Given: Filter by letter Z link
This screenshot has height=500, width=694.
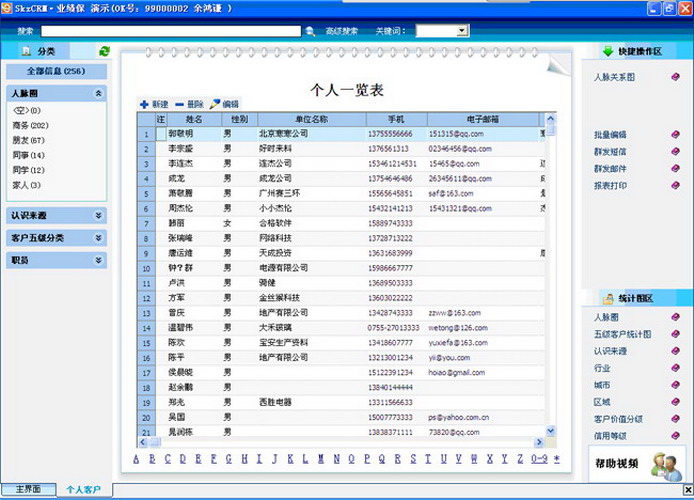Looking at the screenshot, I should pyautogui.click(x=520, y=459).
